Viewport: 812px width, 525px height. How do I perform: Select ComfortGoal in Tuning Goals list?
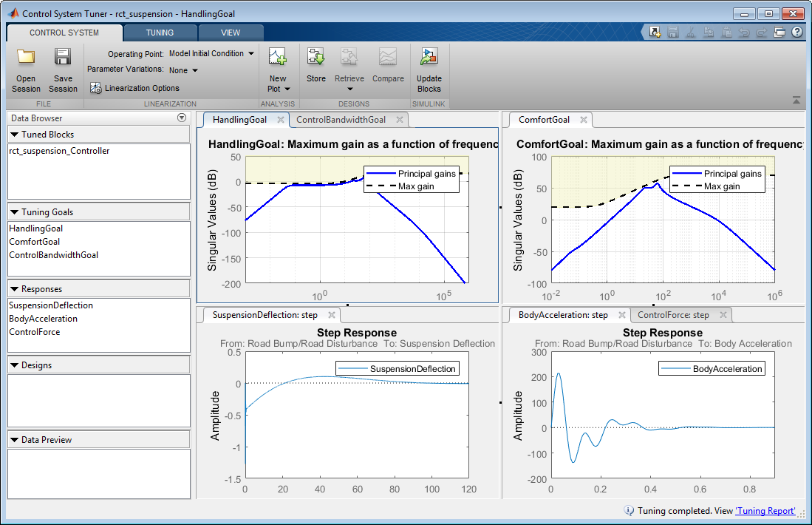tap(34, 242)
